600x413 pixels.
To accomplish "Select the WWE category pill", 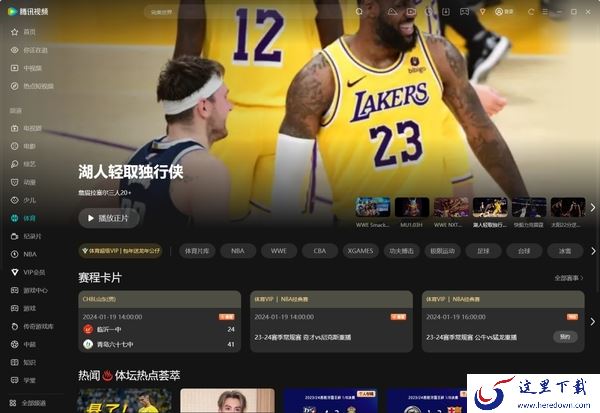I will (x=279, y=251).
